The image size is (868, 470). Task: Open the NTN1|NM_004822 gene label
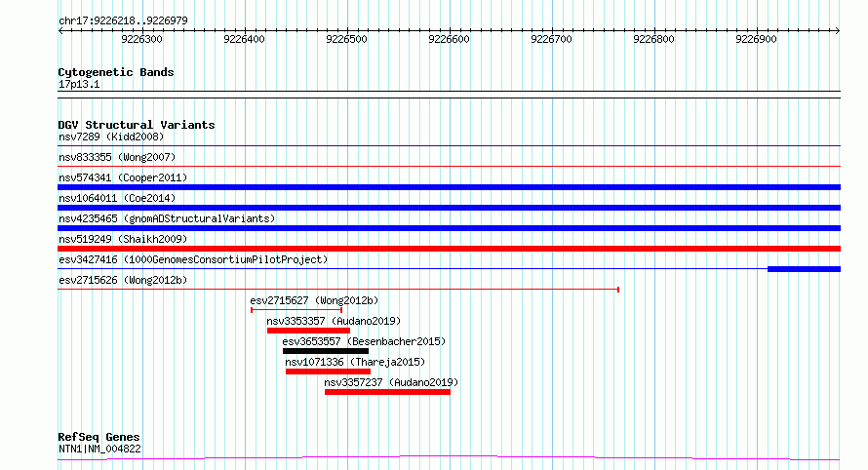(x=99, y=449)
